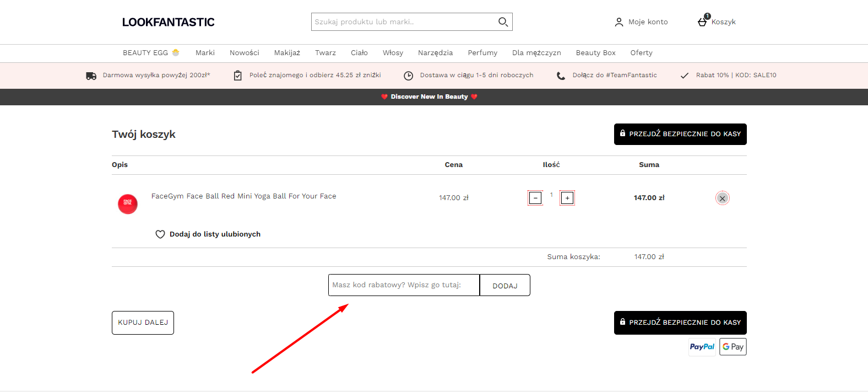Open the Makijaż menu
The height and width of the screenshot is (392, 868).
[x=287, y=53]
